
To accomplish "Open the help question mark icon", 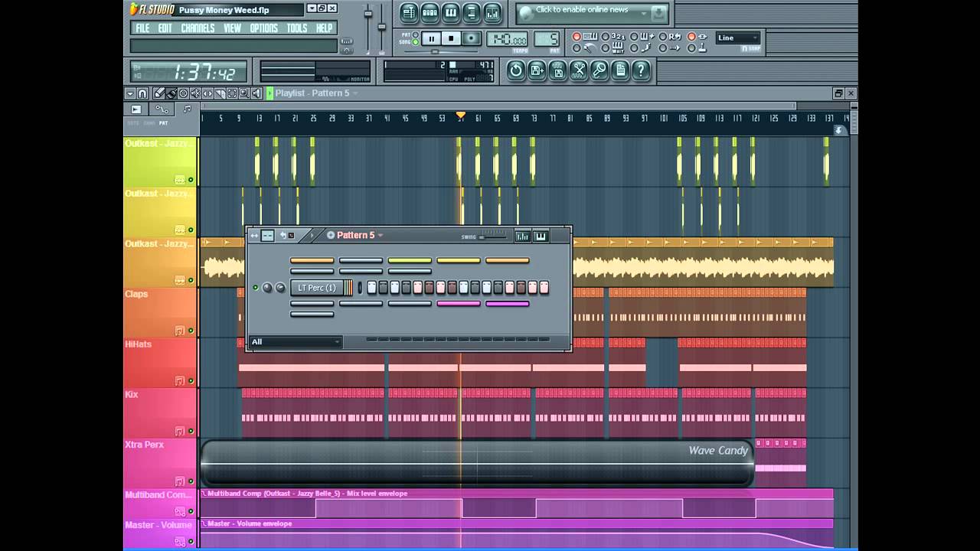I will point(641,70).
